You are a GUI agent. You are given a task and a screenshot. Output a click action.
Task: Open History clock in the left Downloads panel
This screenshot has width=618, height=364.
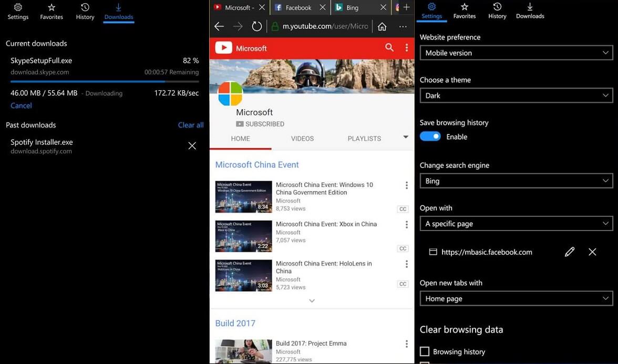[85, 12]
